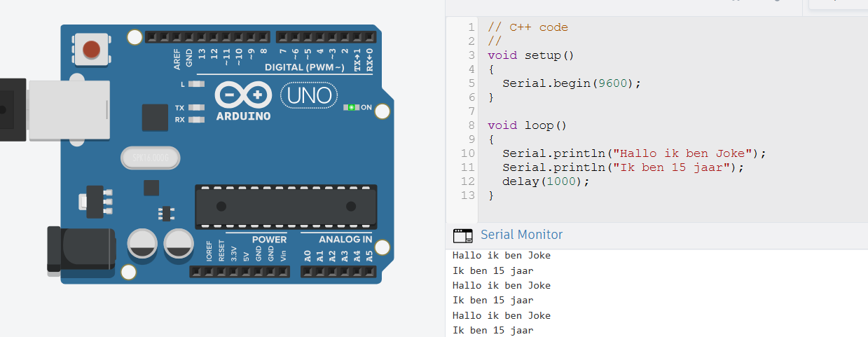Click the 'void setup()' code line
The image size is (868, 337).
[x=531, y=55]
